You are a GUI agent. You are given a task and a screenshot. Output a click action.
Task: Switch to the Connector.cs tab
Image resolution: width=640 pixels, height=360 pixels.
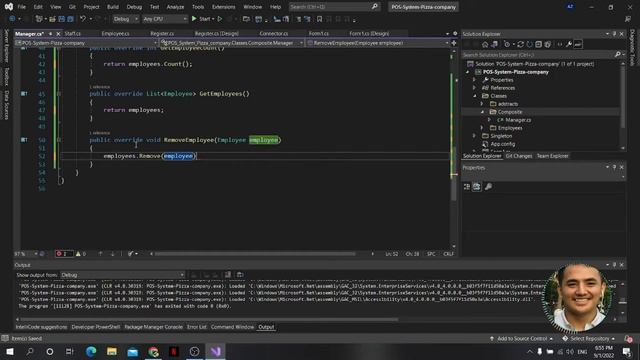[273, 33]
